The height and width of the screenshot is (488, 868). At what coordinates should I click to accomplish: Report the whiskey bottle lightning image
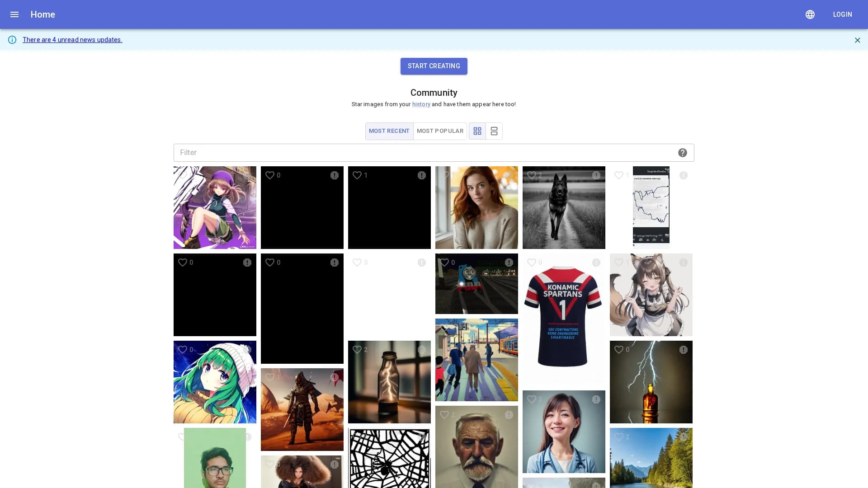(x=684, y=350)
